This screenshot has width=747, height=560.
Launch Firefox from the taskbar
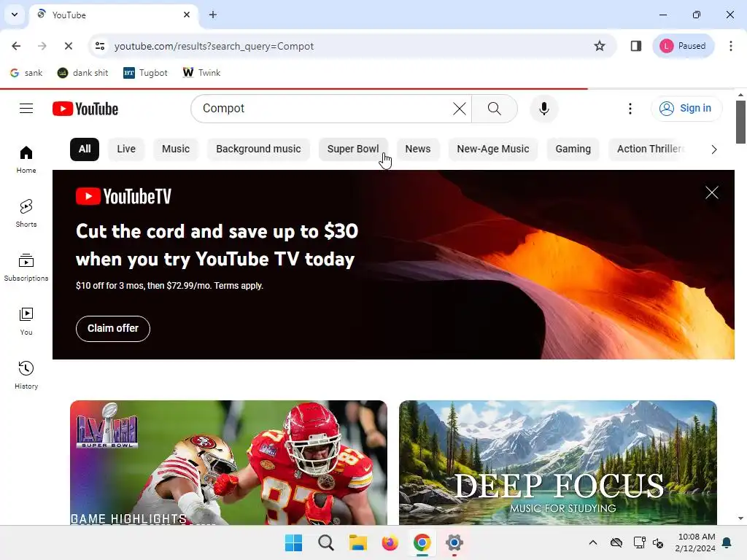[x=390, y=542]
